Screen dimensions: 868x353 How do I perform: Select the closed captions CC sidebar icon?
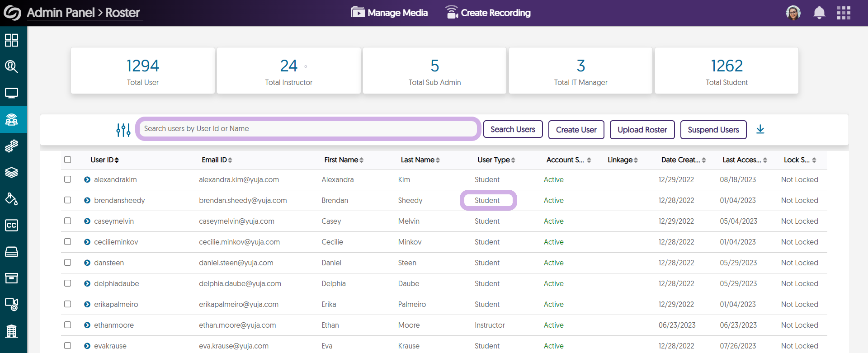pyautogui.click(x=11, y=225)
